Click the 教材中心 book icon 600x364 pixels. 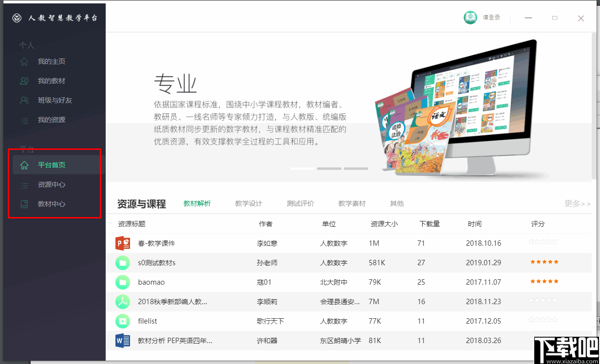pos(24,204)
